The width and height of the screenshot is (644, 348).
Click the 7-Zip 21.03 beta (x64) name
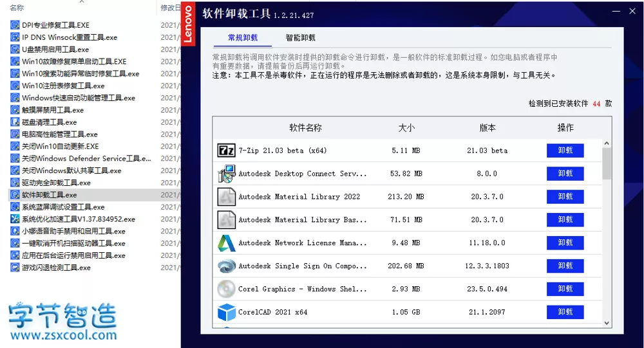pos(283,151)
